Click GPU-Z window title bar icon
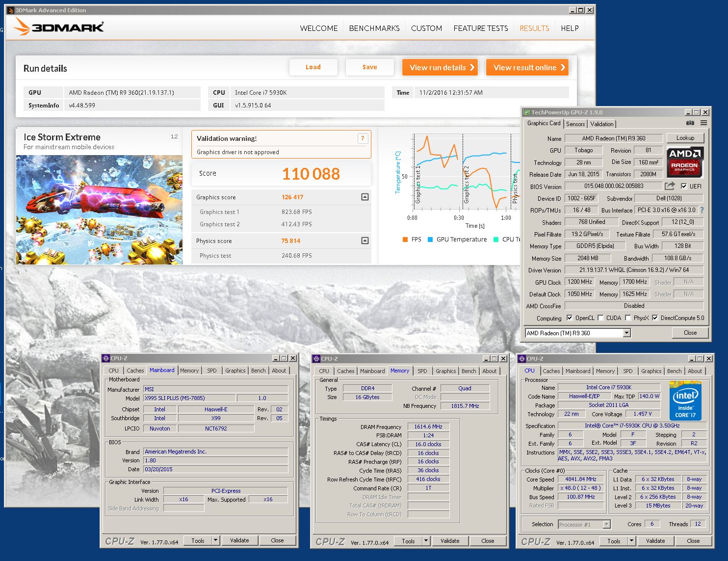The height and width of the screenshot is (561, 728). [527, 112]
